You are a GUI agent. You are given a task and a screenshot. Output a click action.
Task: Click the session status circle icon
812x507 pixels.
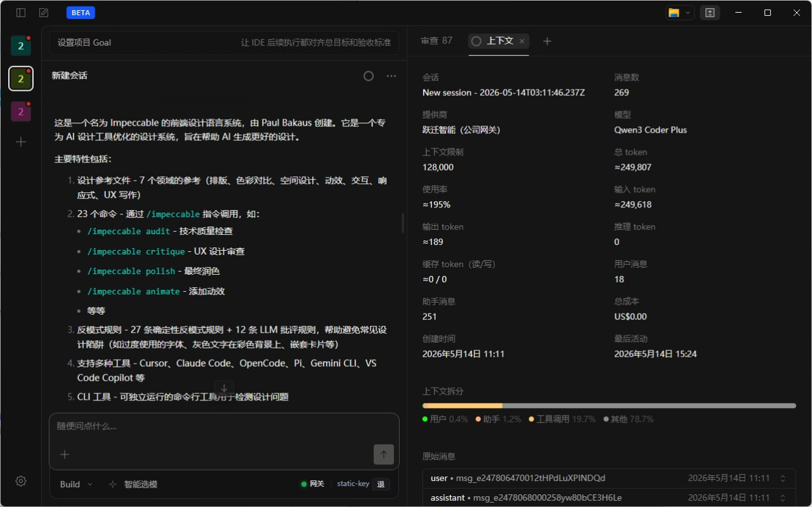tap(369, 76)
